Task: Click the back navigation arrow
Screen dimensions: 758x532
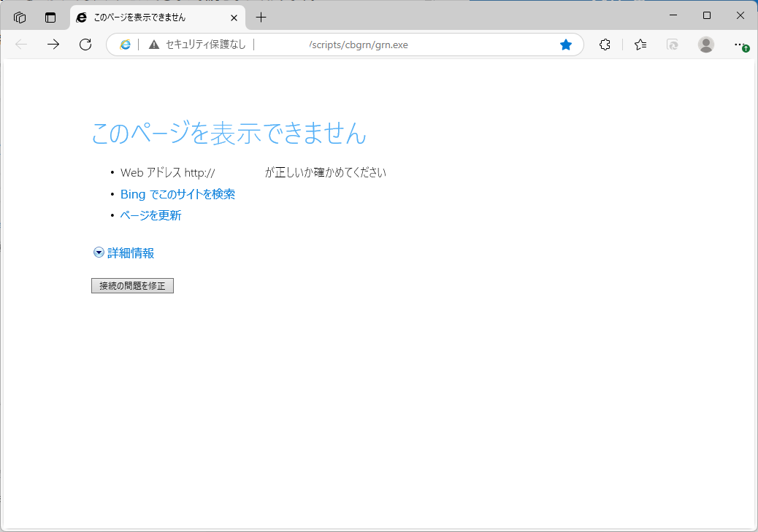Action: pyautogui.click(x=20, y=45)
